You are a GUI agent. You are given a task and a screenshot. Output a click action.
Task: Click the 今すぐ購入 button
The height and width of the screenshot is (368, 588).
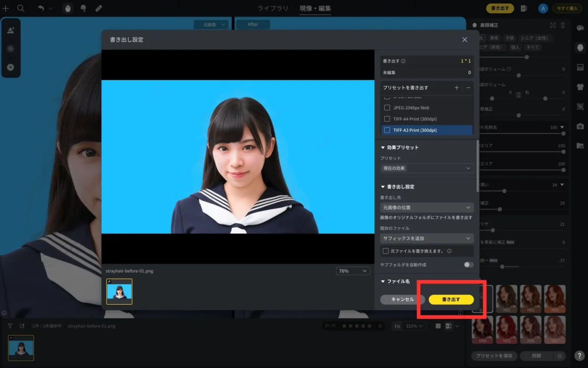567,8
